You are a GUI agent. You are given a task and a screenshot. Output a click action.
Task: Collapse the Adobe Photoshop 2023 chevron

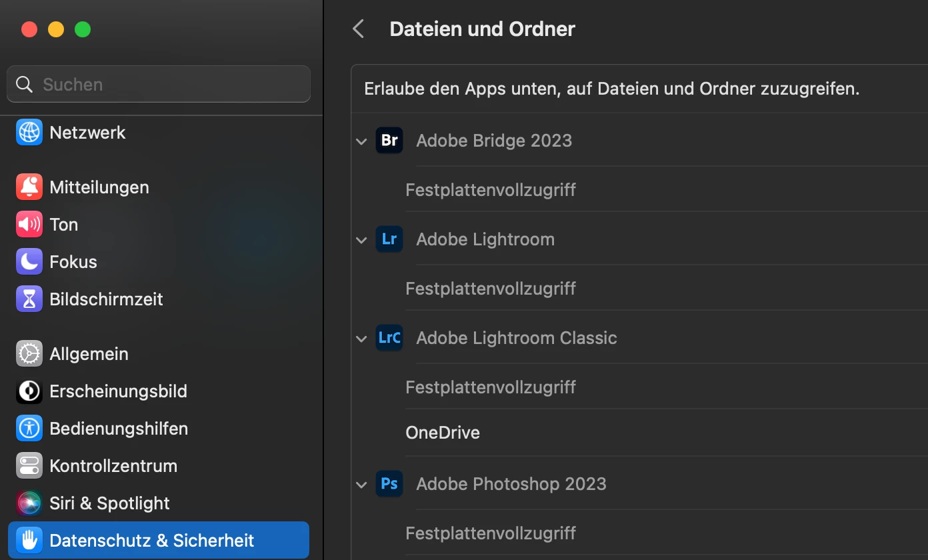click(x=361, y=485)
